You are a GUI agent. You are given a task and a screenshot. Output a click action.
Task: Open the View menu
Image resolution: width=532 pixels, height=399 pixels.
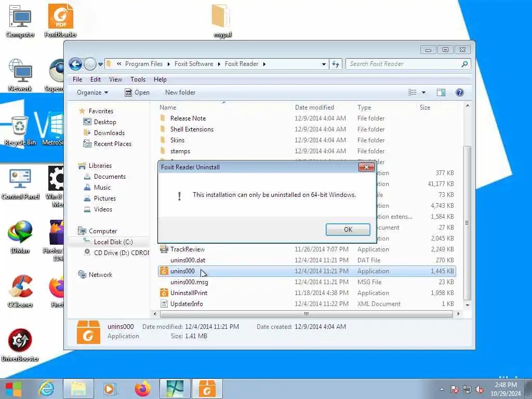[x=115, y=79]
